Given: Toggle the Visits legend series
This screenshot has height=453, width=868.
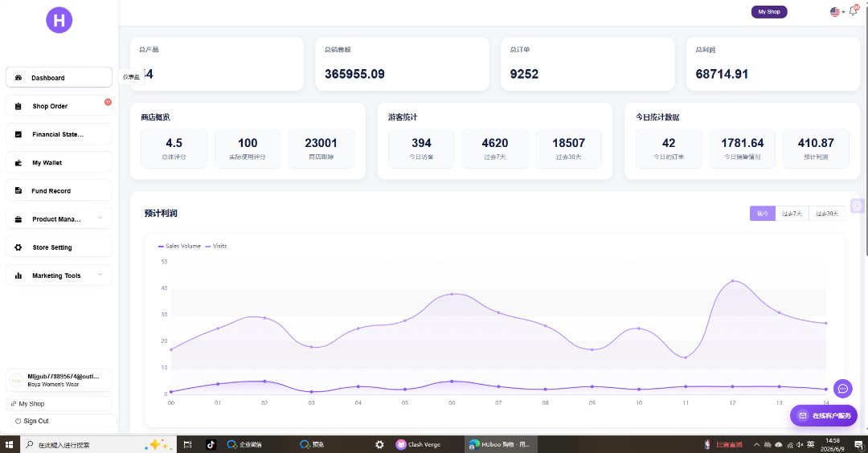Looking at the screenshot, I should [216, 246].
